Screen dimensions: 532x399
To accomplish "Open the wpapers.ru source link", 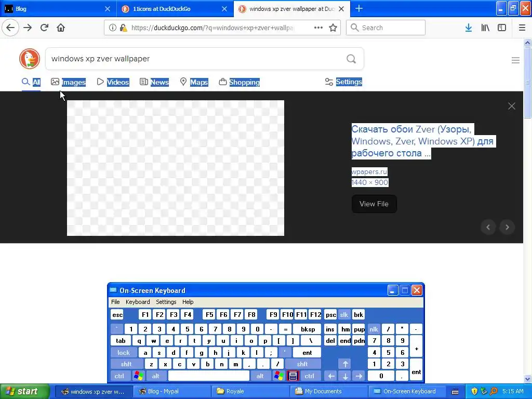I will point(369,171).
